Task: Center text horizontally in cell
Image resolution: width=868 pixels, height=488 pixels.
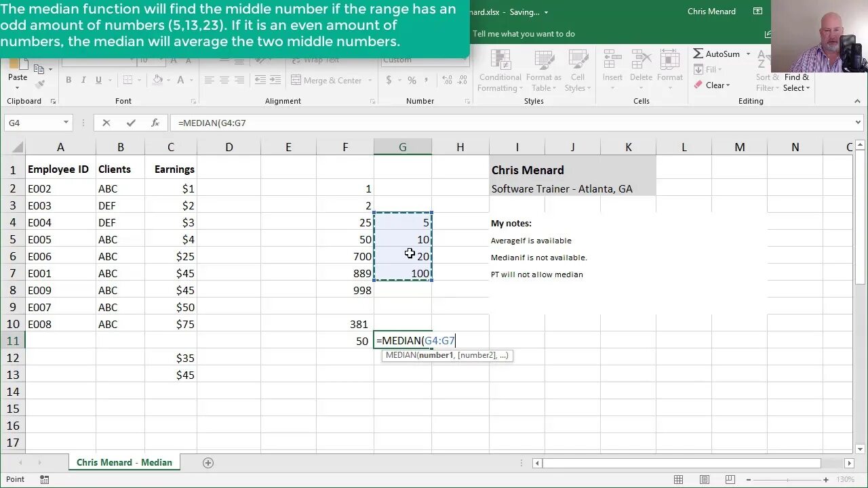Action: point(224,80)
